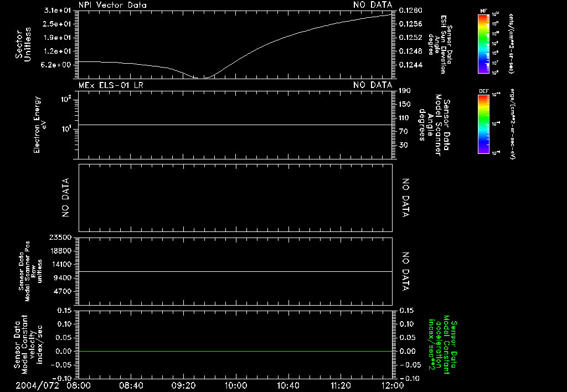567x392 pixels.
Task: Click the Electron Energy eV axis label
Action: pos(39,125)
